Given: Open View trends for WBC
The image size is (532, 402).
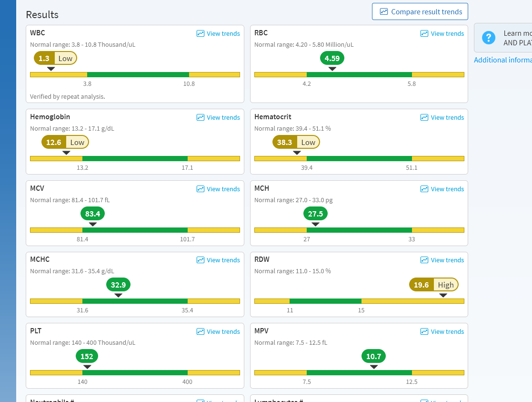Looking at the screenshot, I should pyautogui.click(x=218, y=33).
